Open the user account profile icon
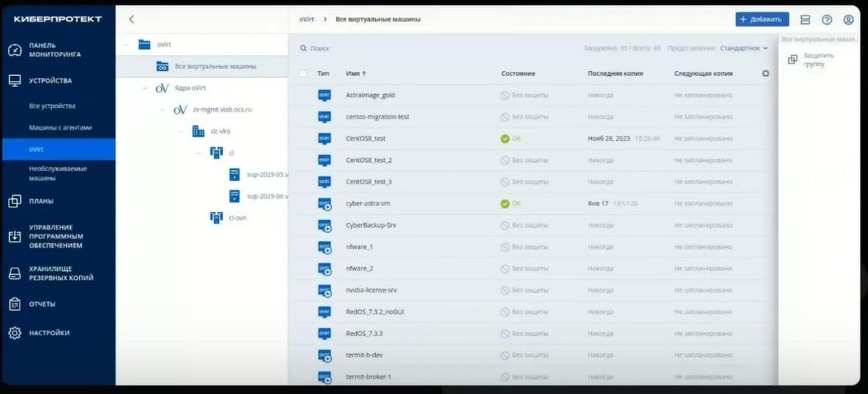Screen dimensions: 868x394 [x=848, y=19]
